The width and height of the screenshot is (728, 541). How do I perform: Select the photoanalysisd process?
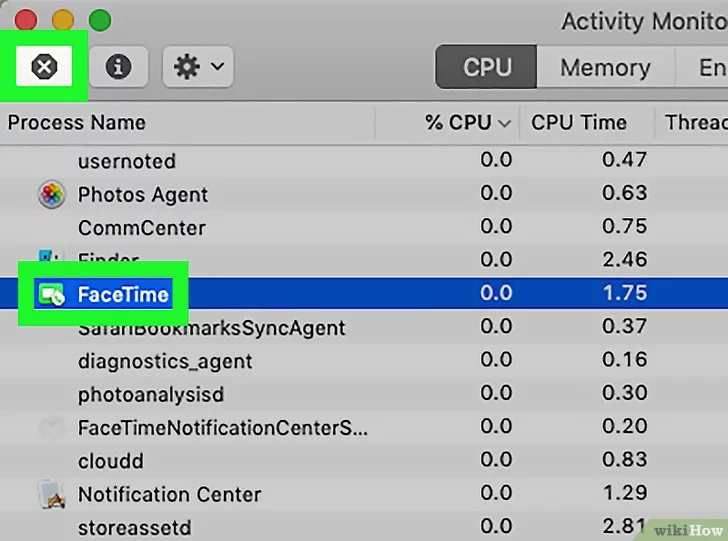151,395
